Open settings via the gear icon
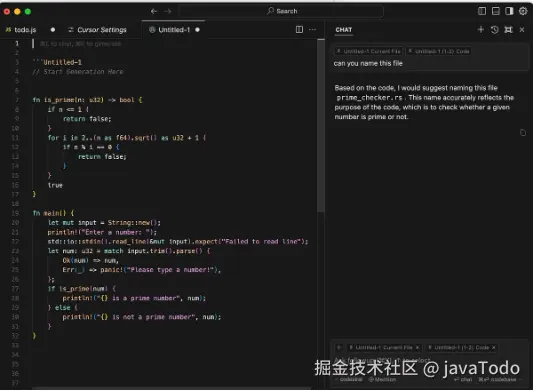The height and width of the screenshot is (391, 533). [x=523, y=11]
